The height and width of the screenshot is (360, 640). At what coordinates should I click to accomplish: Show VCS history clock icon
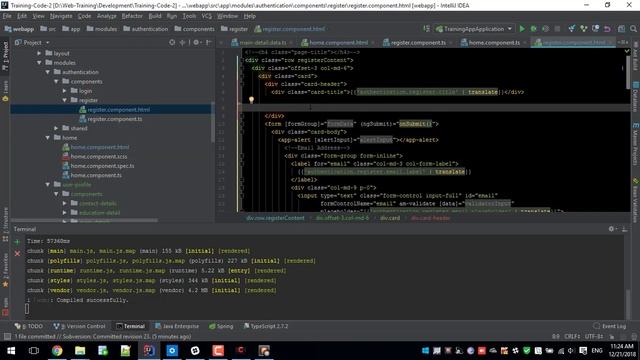pos(596,29)
